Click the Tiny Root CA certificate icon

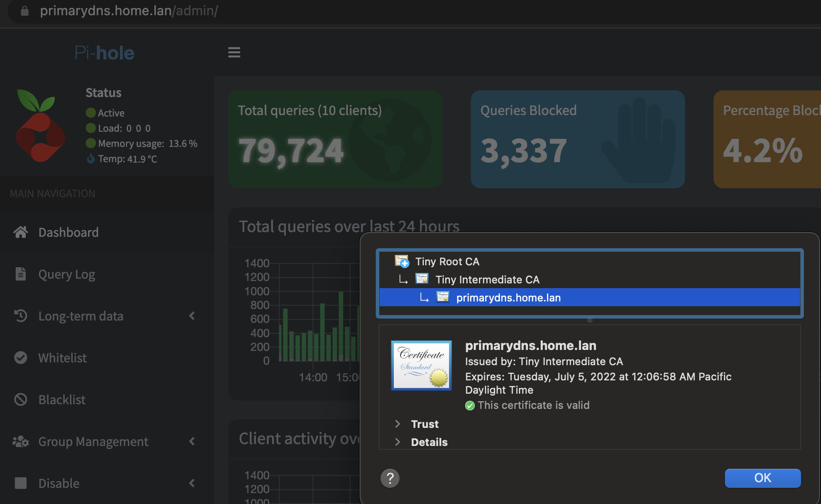(x=402, y=261)
